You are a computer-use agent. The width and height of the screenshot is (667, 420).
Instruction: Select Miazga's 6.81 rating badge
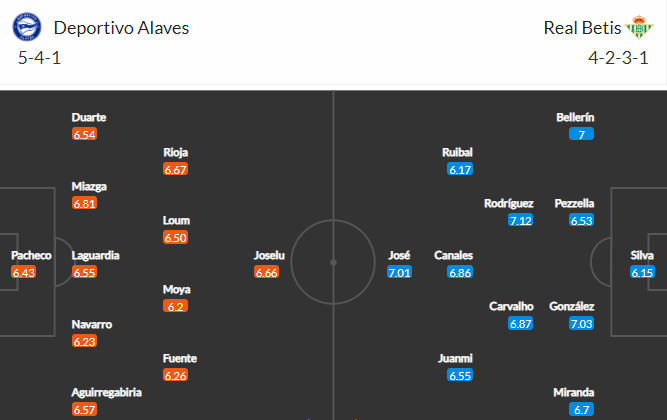coord(84,203)
